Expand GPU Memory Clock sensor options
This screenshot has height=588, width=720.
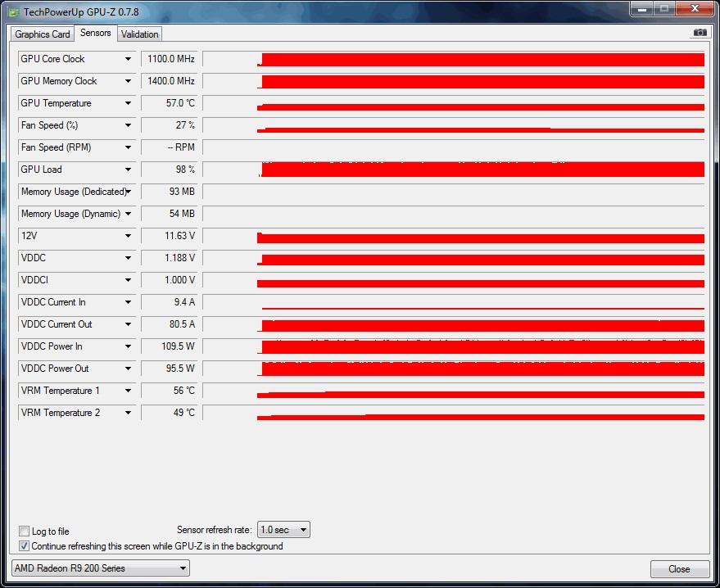(128, 81)
